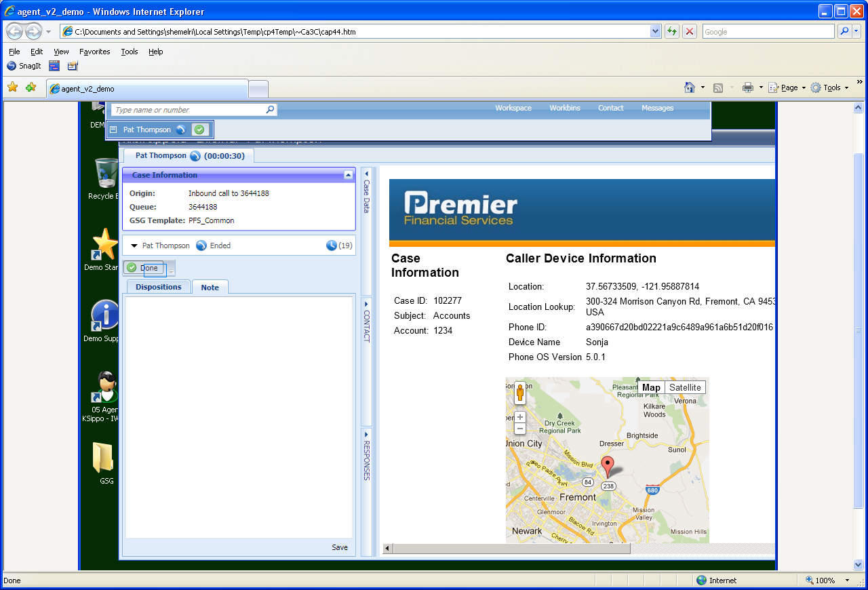Click the red location pin on map
The width and height of the screenshot is (868, 590).
(608, 466)
